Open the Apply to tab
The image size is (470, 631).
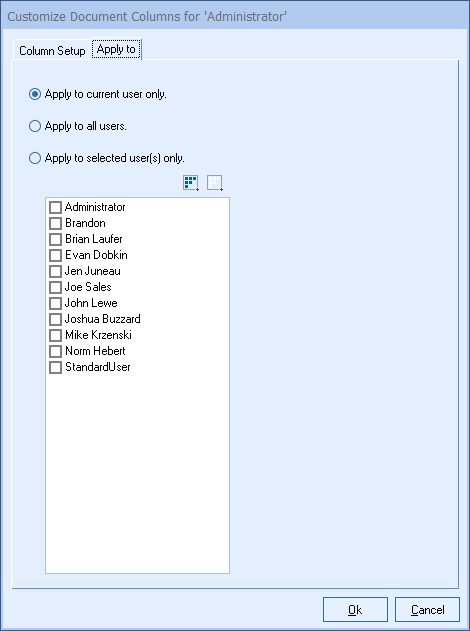pyautogui.click(x=116, y=49)
